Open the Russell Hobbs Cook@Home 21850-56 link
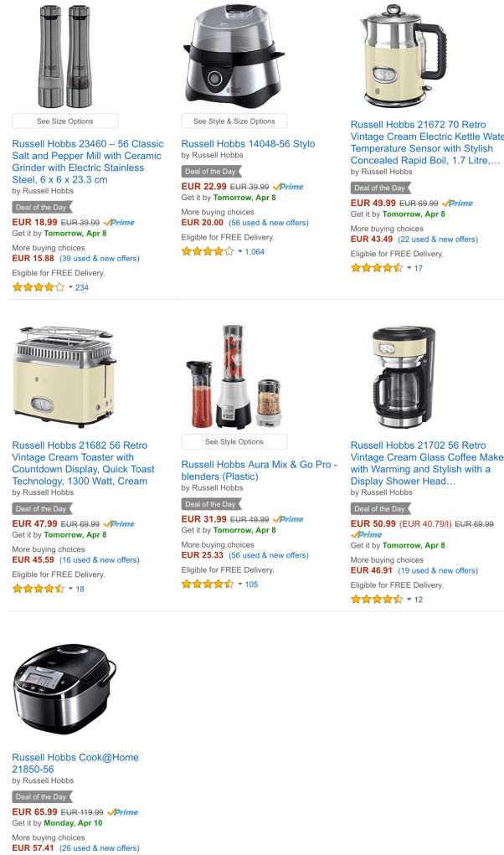 pos(75,764)
